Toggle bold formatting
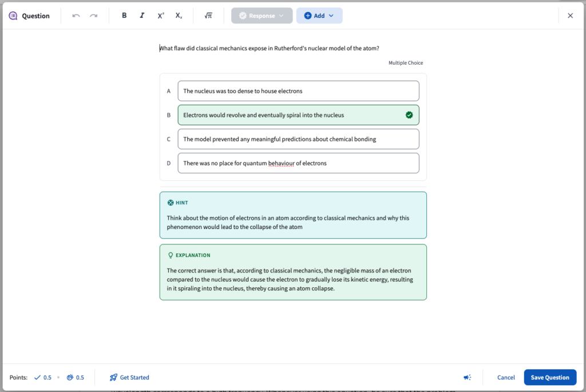 click(x=124, y=15)
